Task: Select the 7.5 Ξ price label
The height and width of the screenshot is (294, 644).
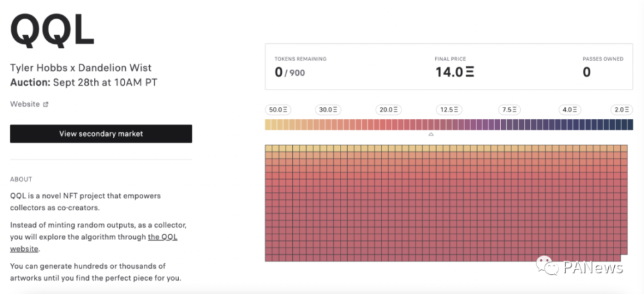Action: coord(510,110)
